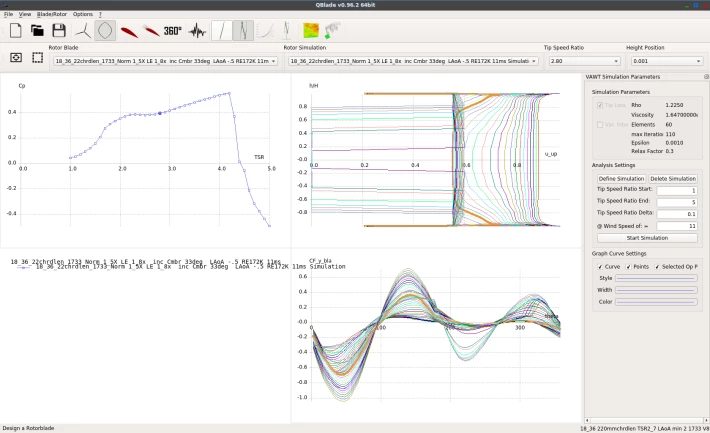
Task: Click the Viscosity value 1.64700000
Action: coord(681,115)
